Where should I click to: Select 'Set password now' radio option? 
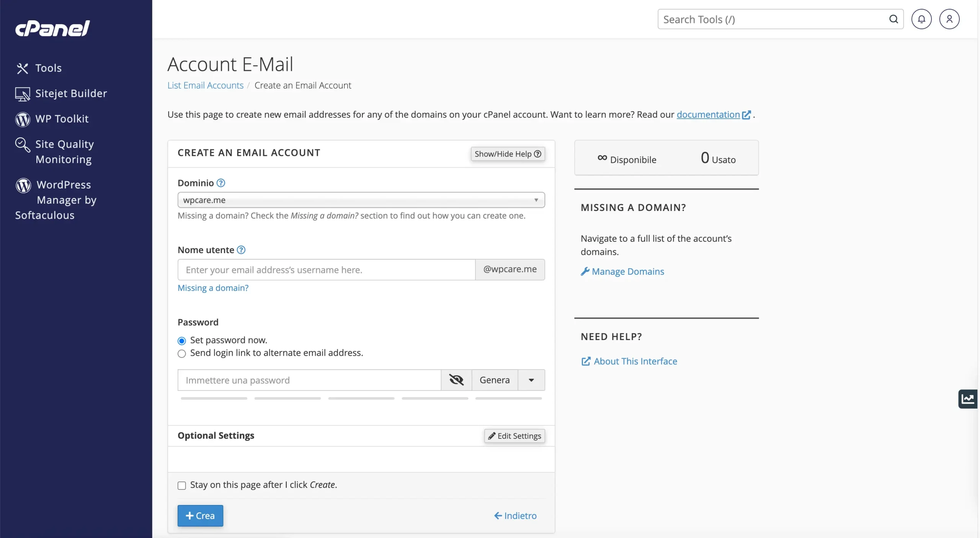[182, 341]
